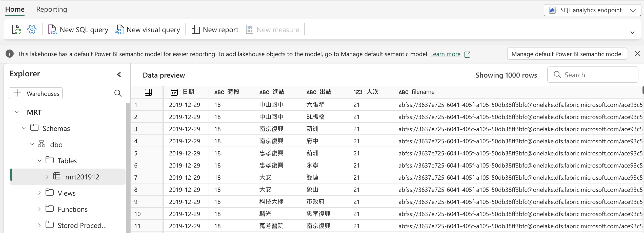Click New visual query label
644x233 pixels.
[x=153, y=30]
